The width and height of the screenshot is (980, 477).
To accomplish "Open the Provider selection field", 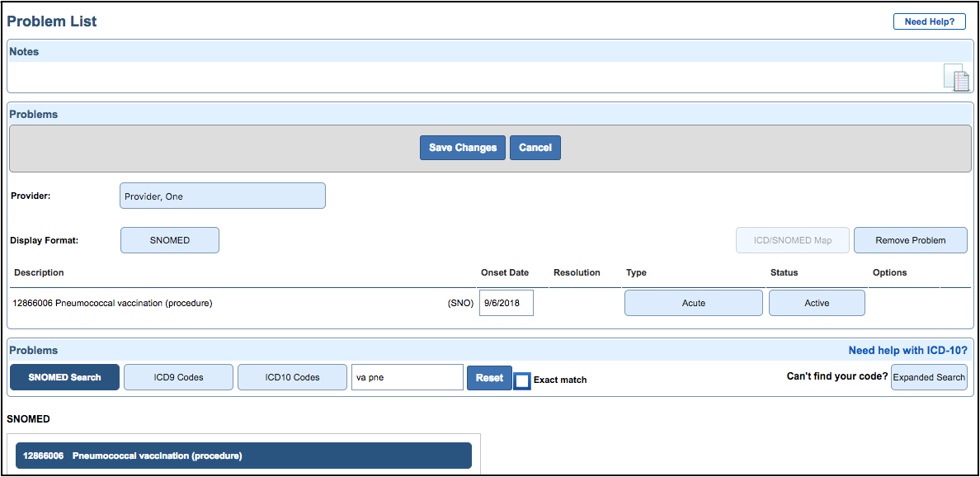I will coord(222,196).
